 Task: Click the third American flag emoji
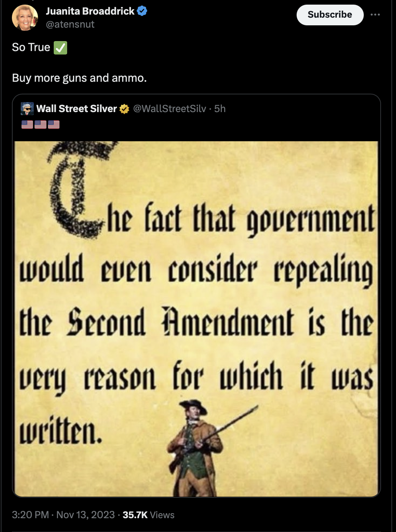(x=54, y=124)
